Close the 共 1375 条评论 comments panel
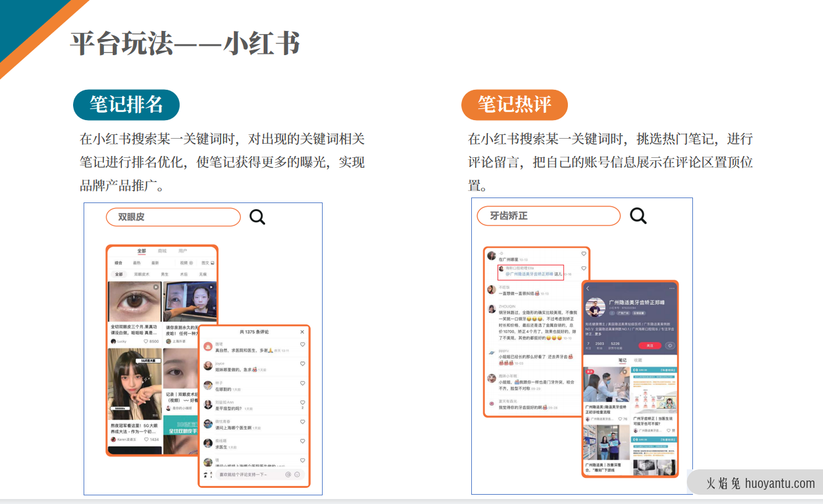The width and height of the screenshot is (823, 504). click(x=302, y=332)
